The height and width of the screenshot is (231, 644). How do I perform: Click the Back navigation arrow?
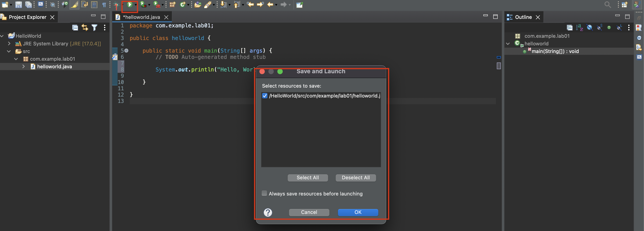tap(270, 4)
